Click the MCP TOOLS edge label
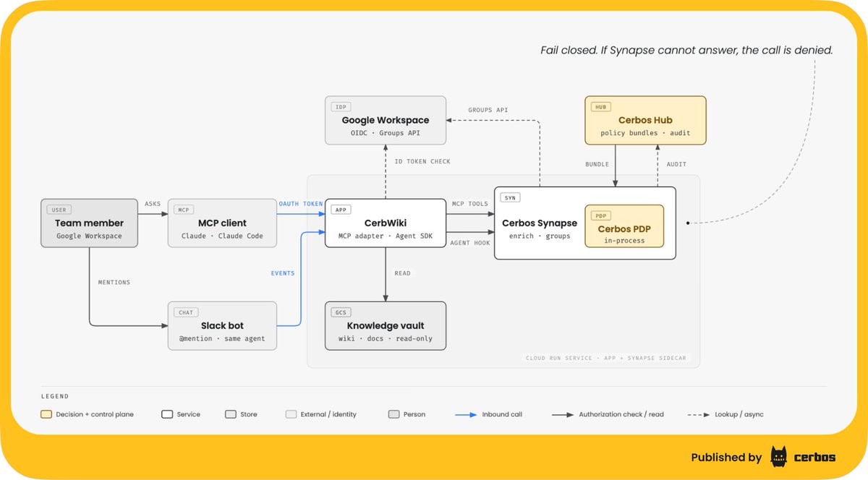The width and height of the screenshot is (868, 480). click(469, 204)
